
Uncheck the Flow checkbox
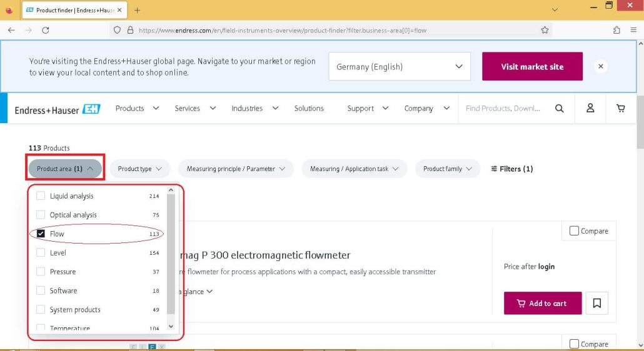point(41,234)
